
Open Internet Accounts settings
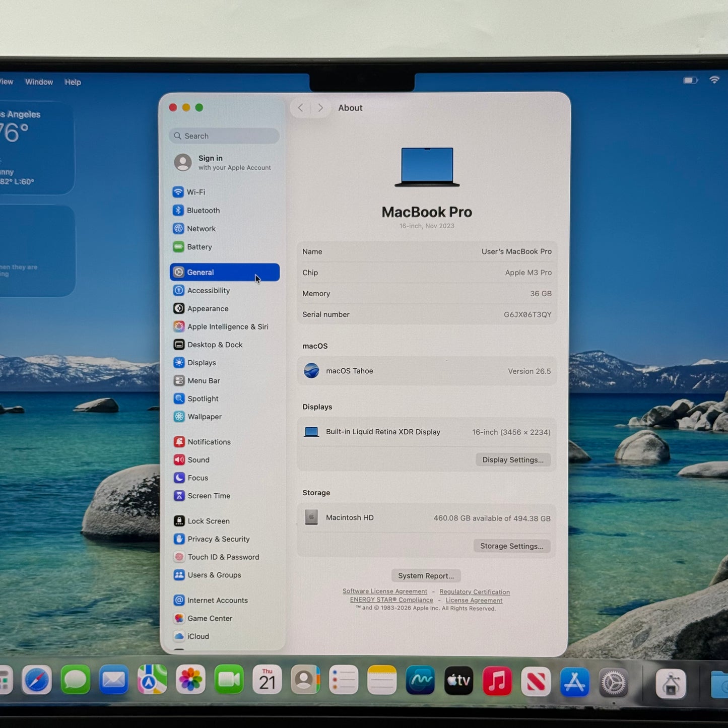click(224, 600)
